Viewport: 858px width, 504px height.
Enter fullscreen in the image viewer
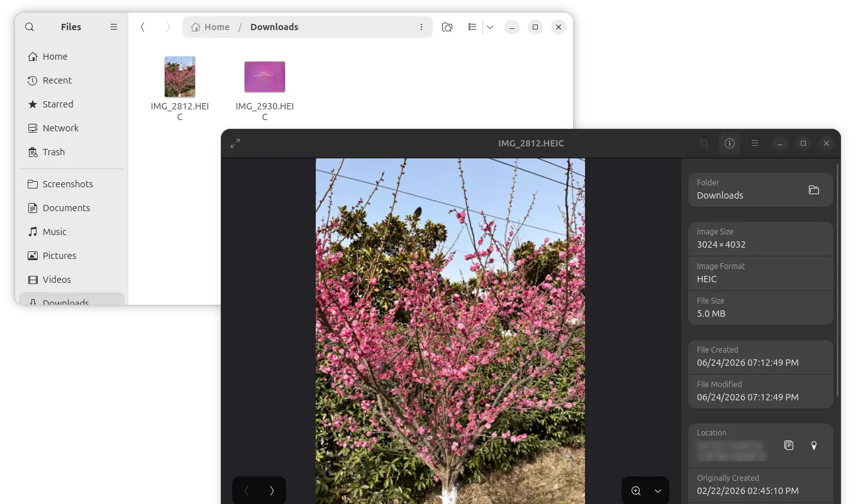235,143
